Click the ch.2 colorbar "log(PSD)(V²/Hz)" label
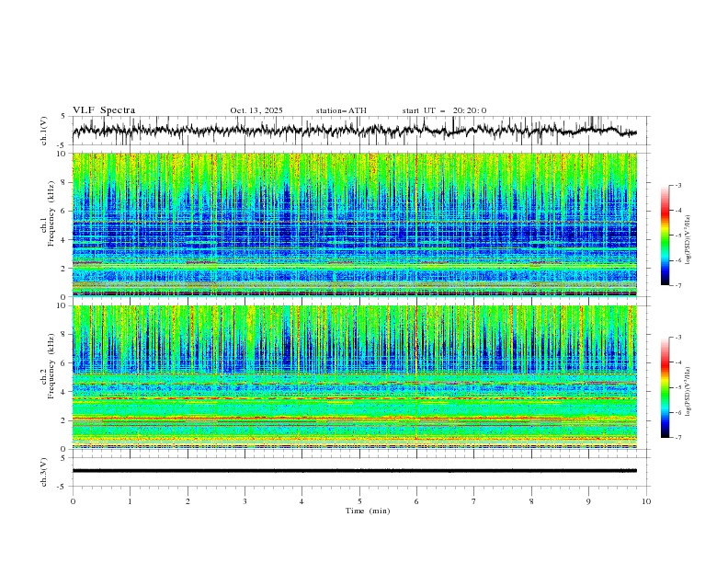 688,391
